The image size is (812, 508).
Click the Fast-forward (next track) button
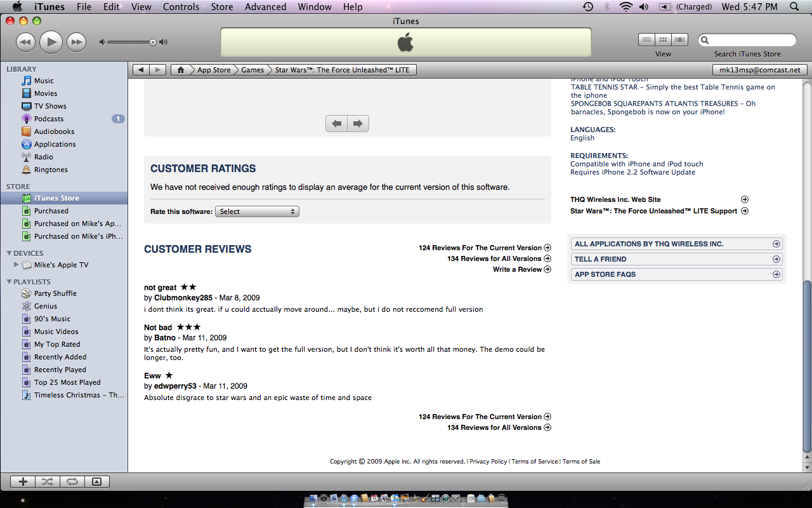[76, 43]
